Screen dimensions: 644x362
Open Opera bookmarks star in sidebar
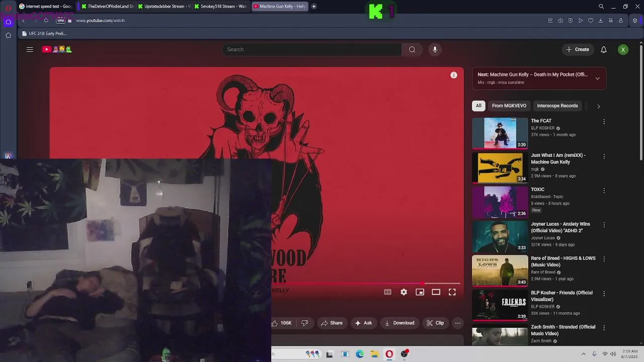point(8,35)
